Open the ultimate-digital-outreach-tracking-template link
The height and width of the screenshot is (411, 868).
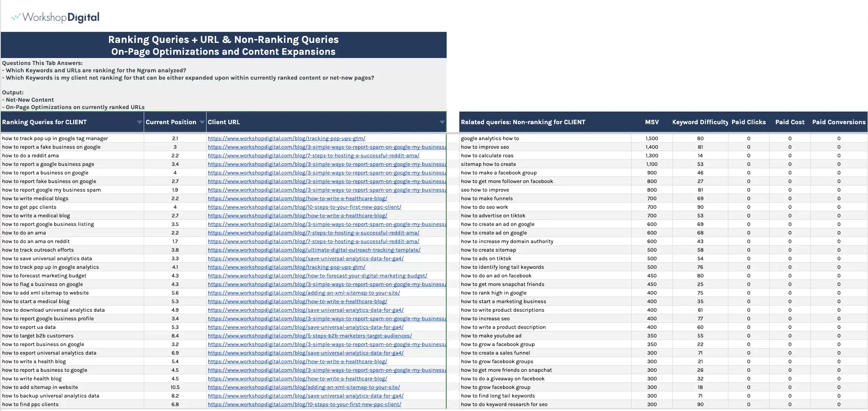coord(314,250)
